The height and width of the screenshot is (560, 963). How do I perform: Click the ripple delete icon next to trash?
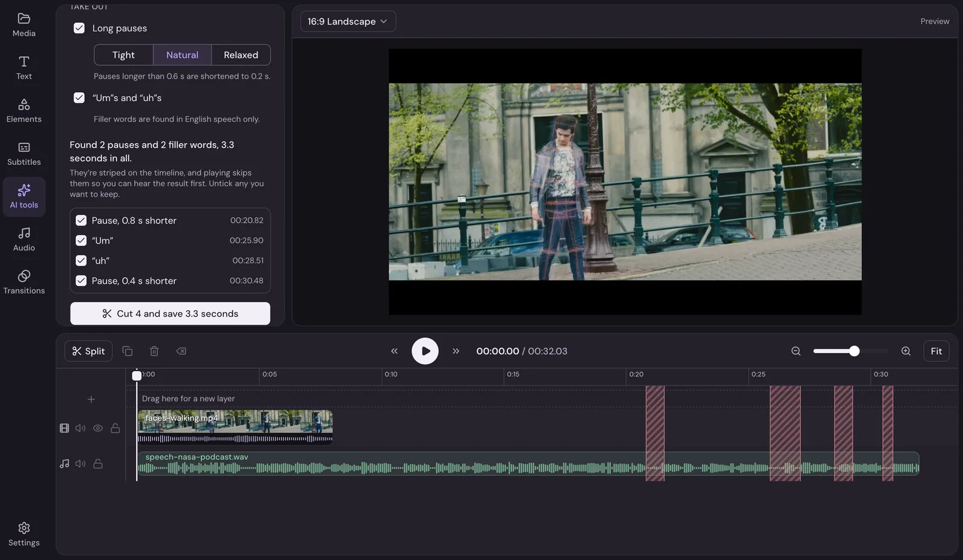[181, 351]
